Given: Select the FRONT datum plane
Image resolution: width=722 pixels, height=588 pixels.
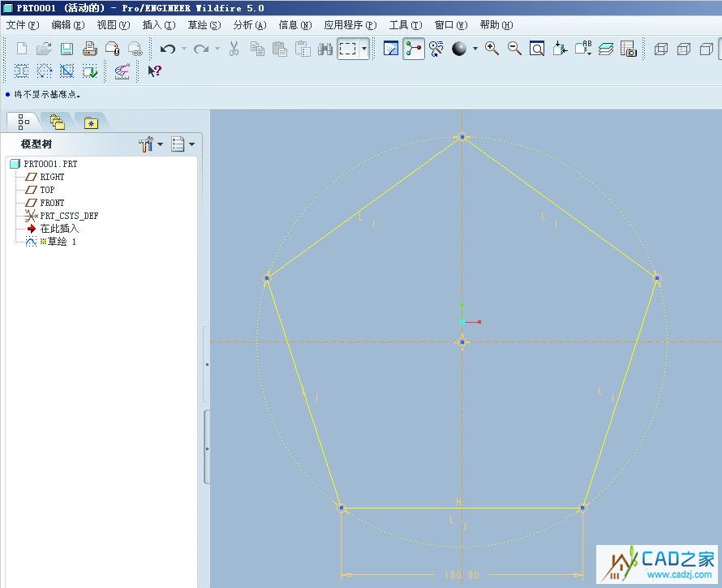Looking at the screenshot, I should [52, 203].
